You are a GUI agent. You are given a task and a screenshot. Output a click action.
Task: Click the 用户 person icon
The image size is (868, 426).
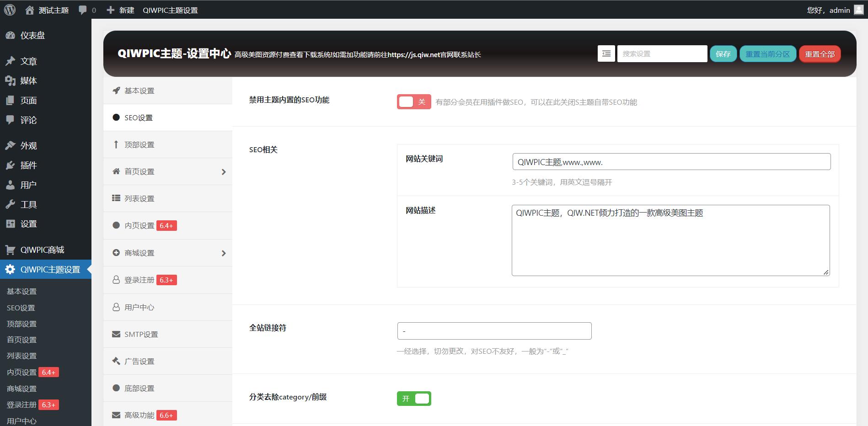[x=10, y=185]
